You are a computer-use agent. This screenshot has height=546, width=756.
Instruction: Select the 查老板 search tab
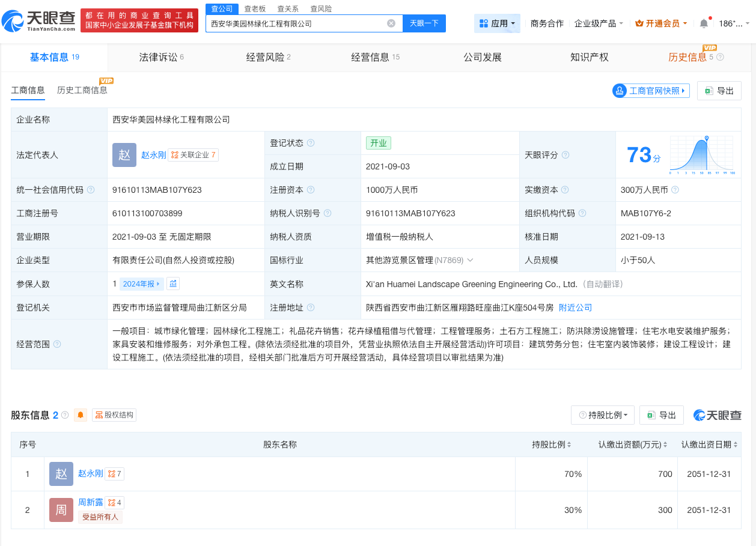pos(255,9)
